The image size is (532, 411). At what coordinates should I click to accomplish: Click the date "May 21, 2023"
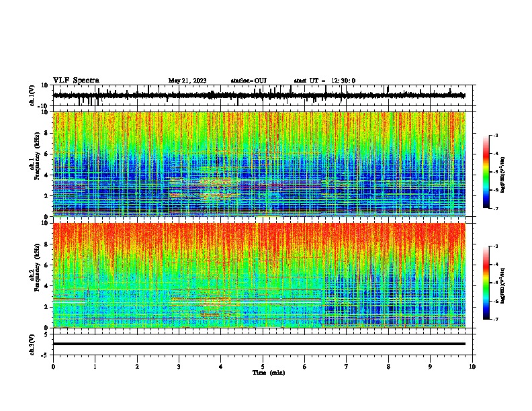click(x=187, y=81)
